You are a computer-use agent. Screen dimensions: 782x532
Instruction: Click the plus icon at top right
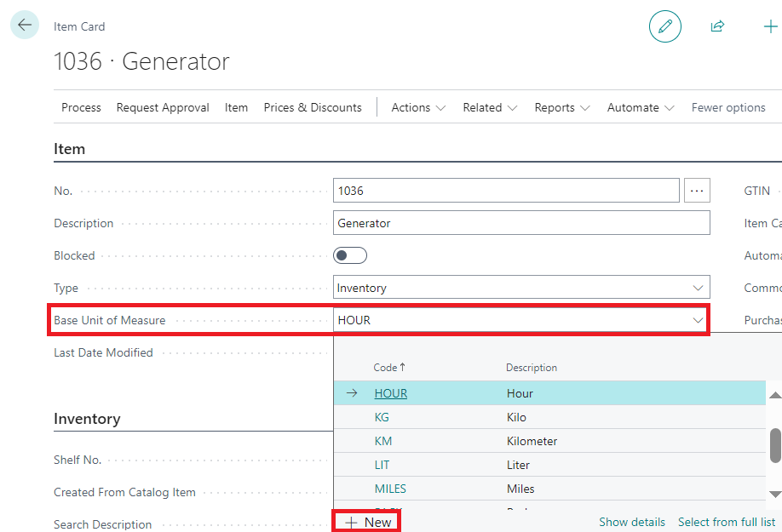pos(770,26)
